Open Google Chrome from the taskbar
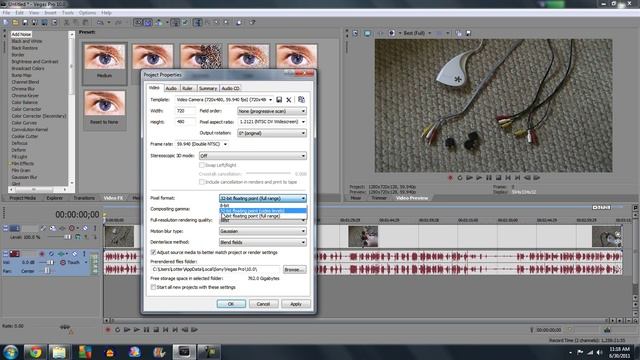Viewport: 640px width, 360px height. point(35,352)
